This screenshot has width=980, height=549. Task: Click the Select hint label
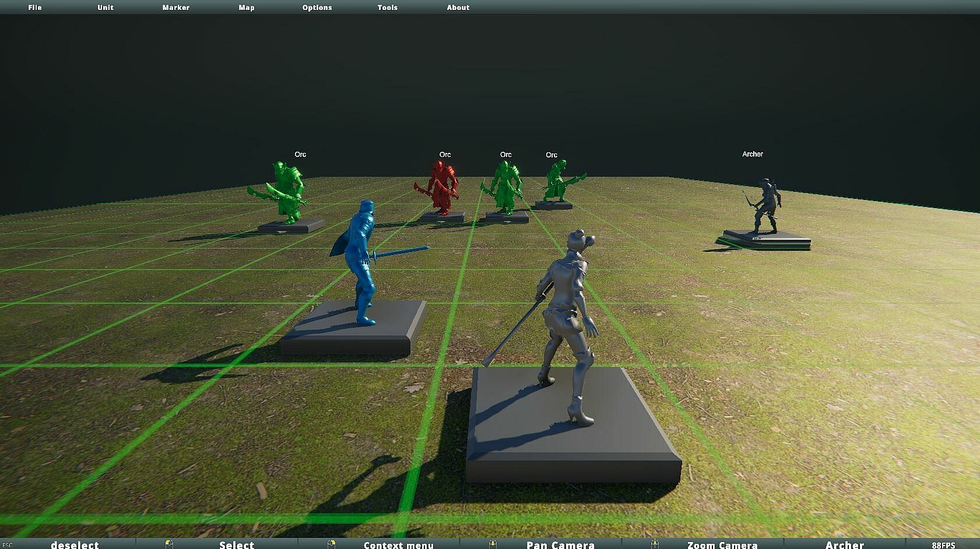[237, 544]
